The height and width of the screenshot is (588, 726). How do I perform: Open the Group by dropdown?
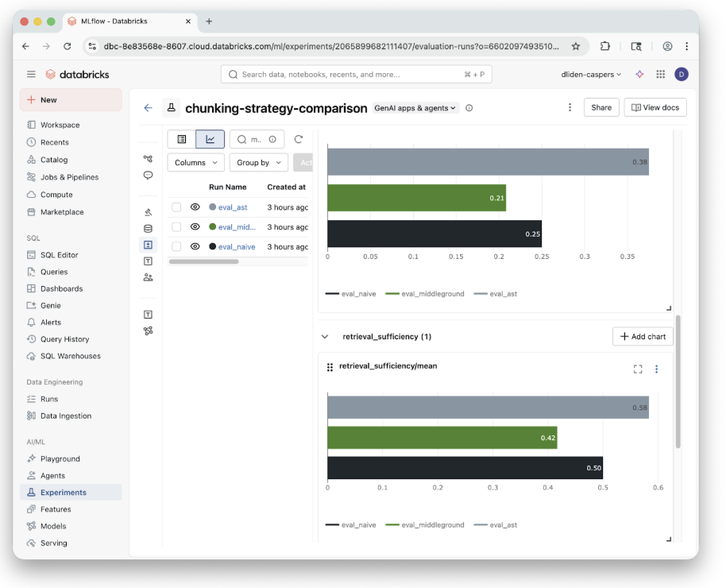coord(258,163)
